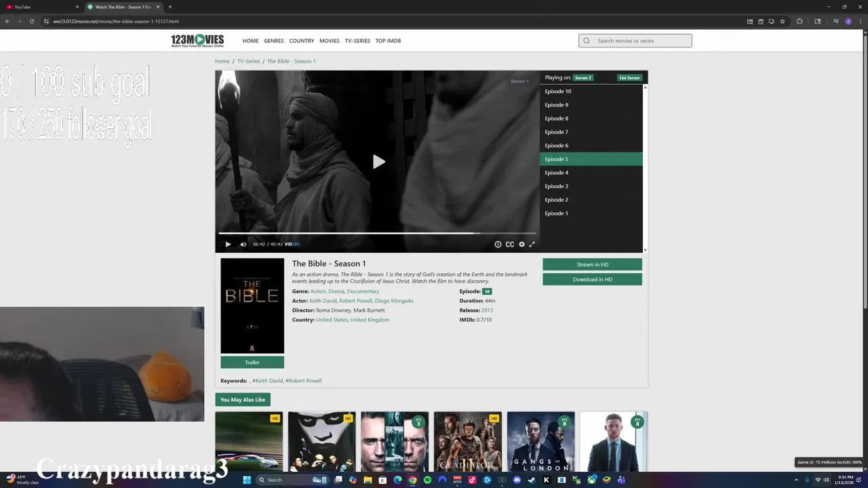Screen dimensions: 868x488
Task: Click the 123Movies logo
Action: click(197, 41)
